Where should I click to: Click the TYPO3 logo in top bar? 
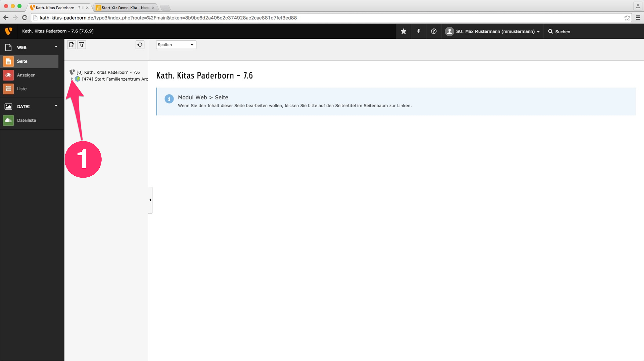tap(9, 31)
